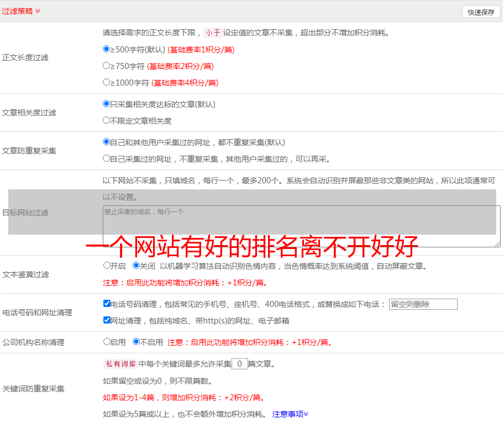Click 如果设为1-4篇 red warning text

[x=185, y=397]
